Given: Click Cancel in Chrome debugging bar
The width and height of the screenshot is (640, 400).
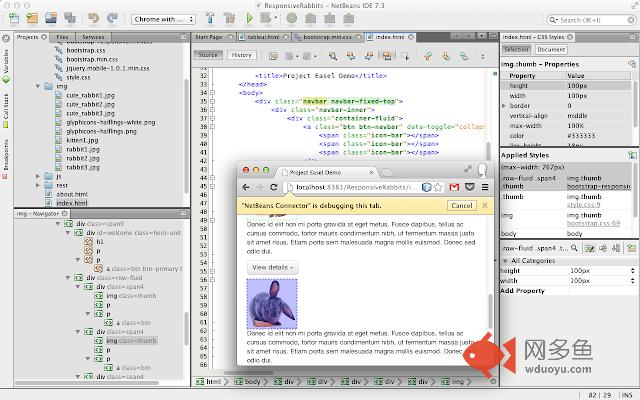Looking at the screenshot, I should click(x=462, y=206).
